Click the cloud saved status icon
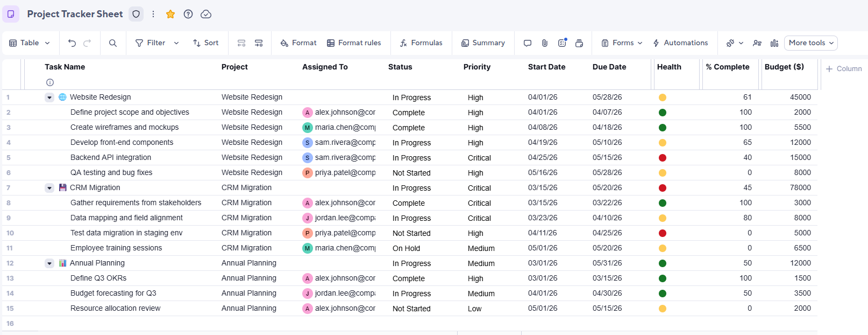868x335 pixels. click(x=206, y=14)
